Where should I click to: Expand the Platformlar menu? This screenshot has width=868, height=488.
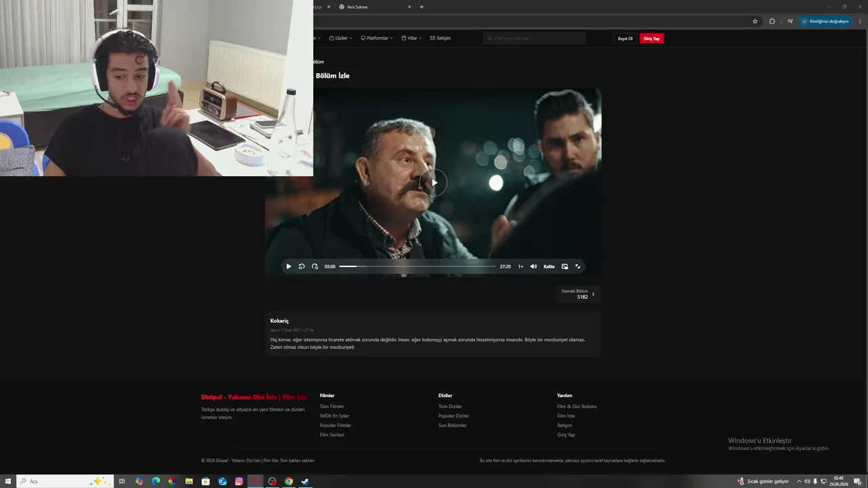[376, 38]
